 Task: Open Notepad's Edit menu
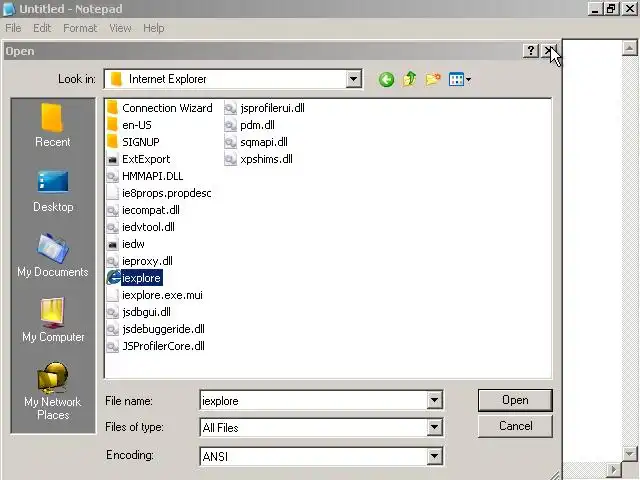pyautogui.click(x=42, y=28)
